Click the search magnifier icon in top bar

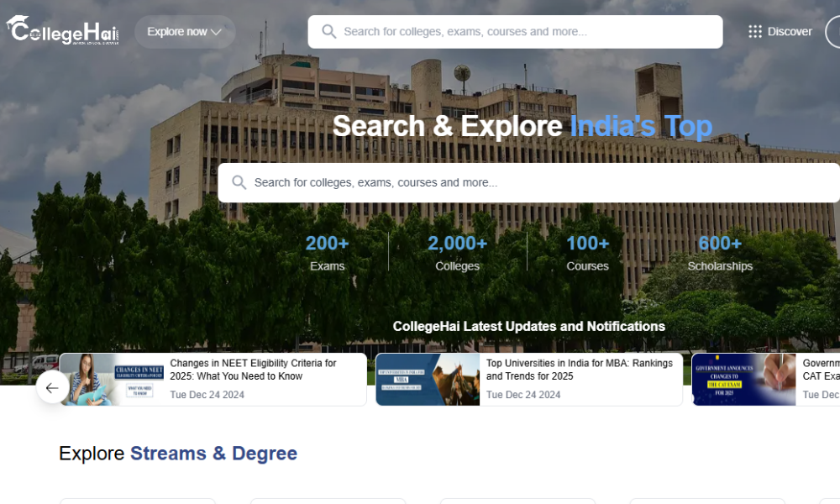329,32
